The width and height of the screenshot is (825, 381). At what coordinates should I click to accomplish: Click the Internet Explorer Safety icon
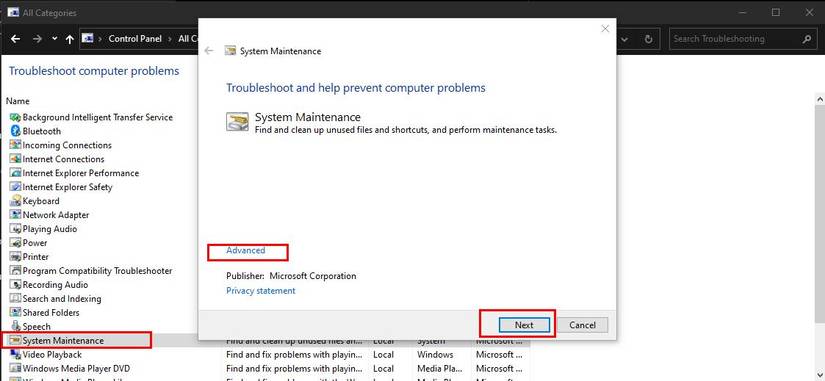click(x=15, y=187)
